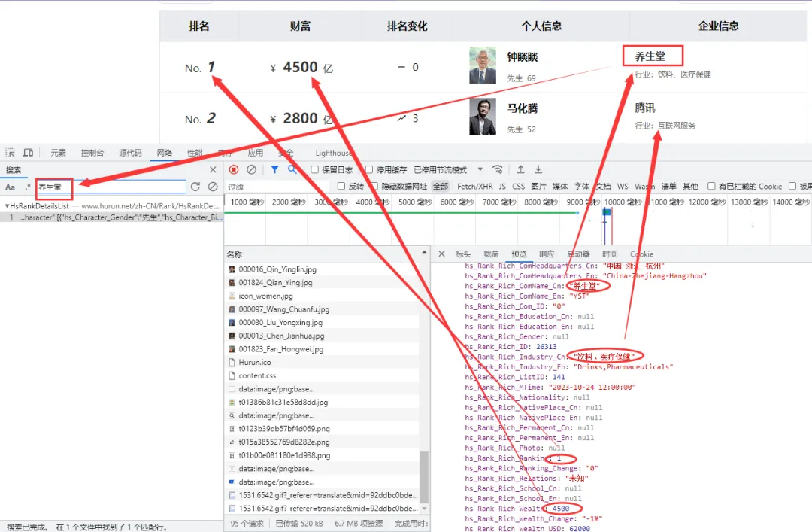Tick the 停用缓存 checkbox
This screenshot has width=812, height=532.
pyautogui.click(x=369, y=169)
